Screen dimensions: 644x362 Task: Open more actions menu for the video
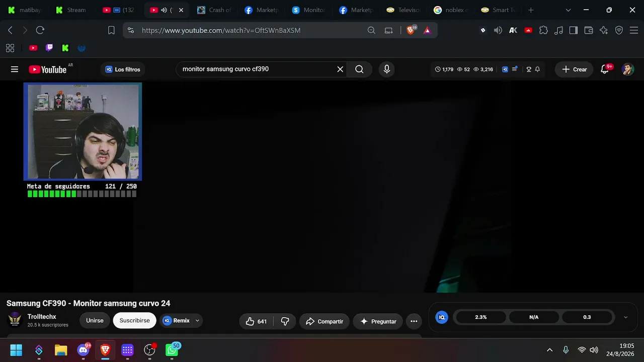pos(414,321)
